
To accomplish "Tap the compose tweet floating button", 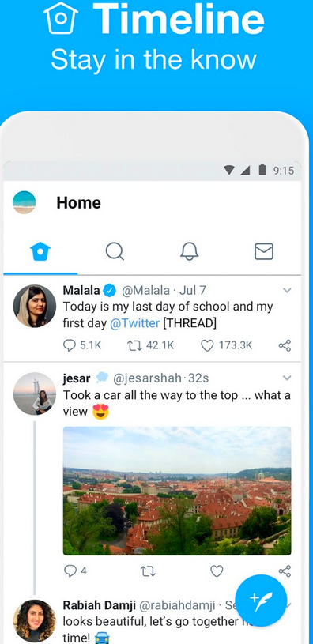I will (x=261, y=601).
